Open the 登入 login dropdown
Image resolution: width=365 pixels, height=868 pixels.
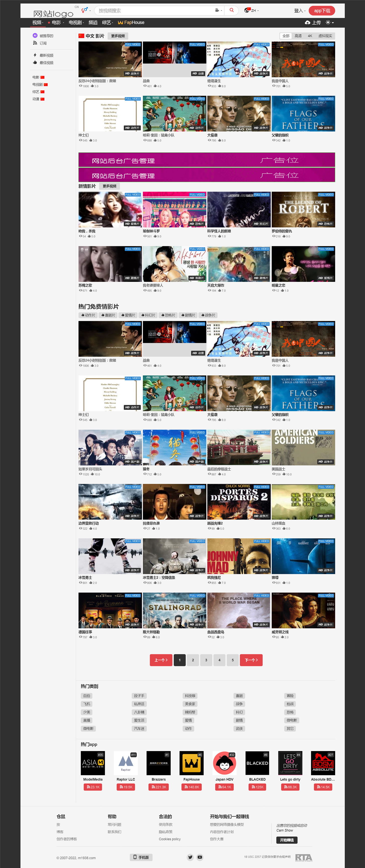pyautogui.click(x=299, y=11)
